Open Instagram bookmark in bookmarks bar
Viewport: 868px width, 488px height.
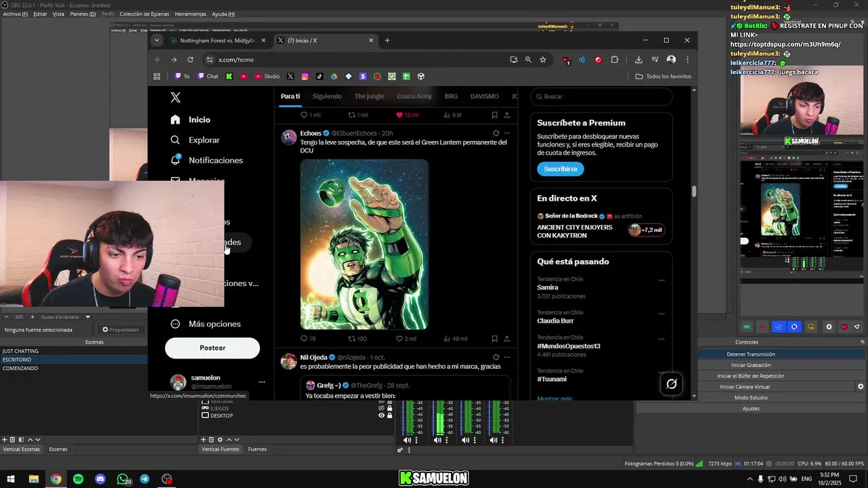coord(305,77)
